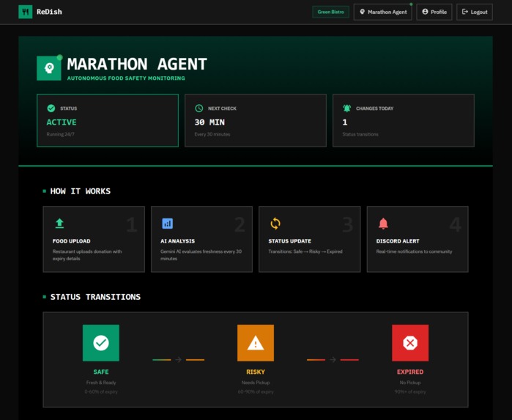Screen dimensions: 512x420
Task: Click the RISKY label
Action: pyautogui.click(x=256, y=372)
